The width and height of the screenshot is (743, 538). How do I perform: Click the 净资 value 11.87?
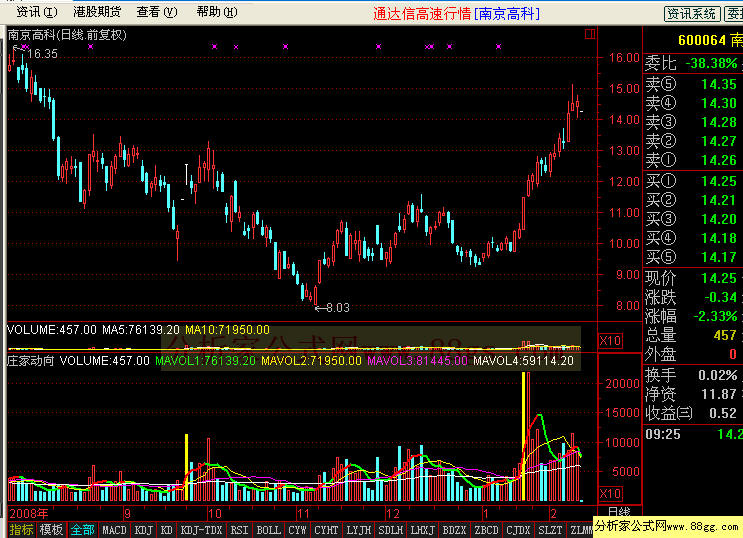[x=719, y=394]
